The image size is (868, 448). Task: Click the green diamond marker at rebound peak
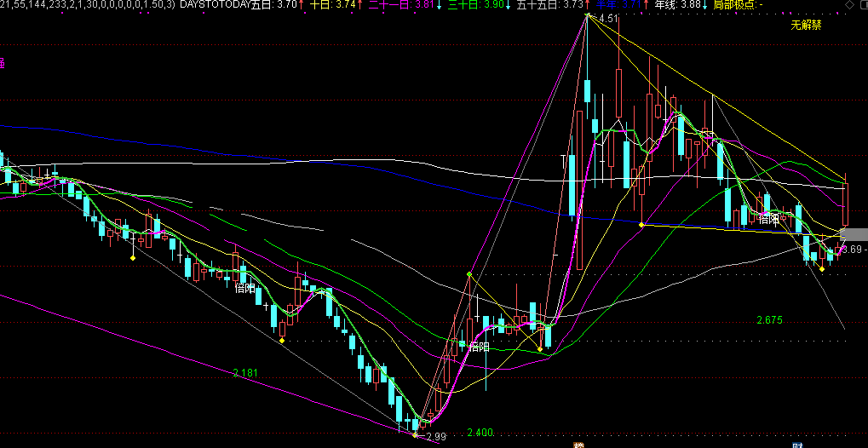(469, 274)
